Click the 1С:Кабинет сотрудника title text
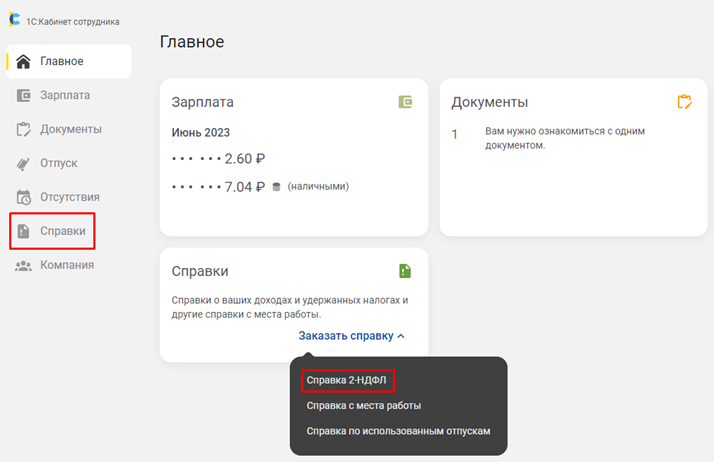Screen dimensions: 714x462 pyautogui.click(x=73, y=22)
